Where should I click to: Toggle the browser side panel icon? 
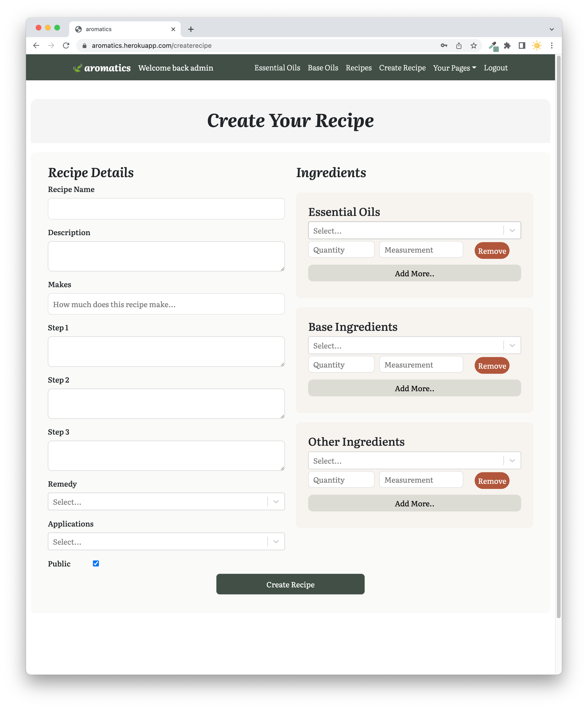coord(522,46)
